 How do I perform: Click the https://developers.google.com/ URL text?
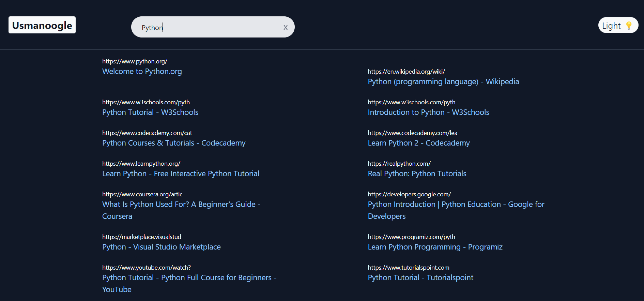tap(409, 194)
